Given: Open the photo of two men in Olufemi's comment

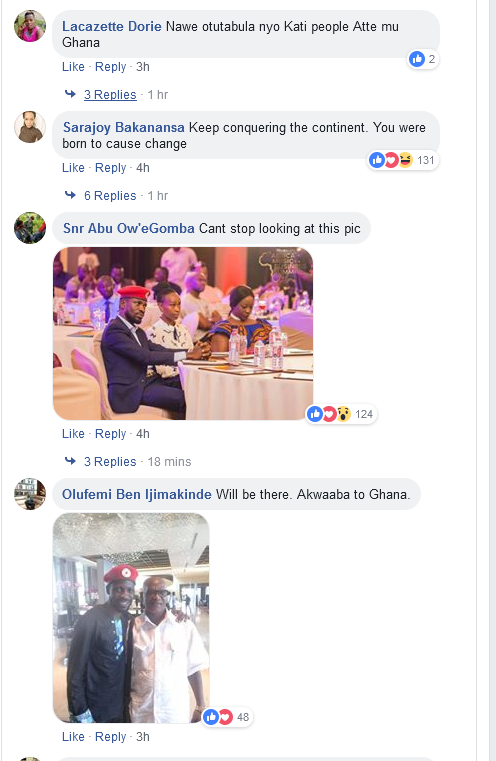Looking at the screenshot, I should 131,618.
